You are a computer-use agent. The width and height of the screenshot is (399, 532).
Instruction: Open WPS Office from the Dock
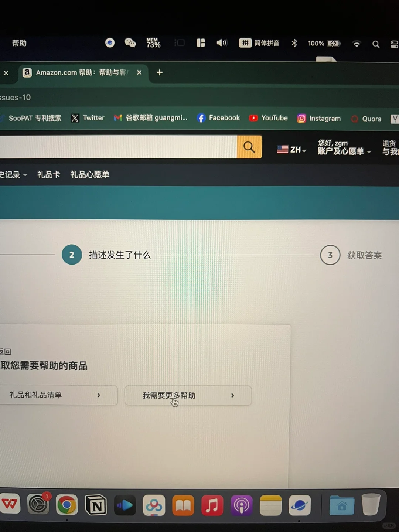tap(10, 504)
